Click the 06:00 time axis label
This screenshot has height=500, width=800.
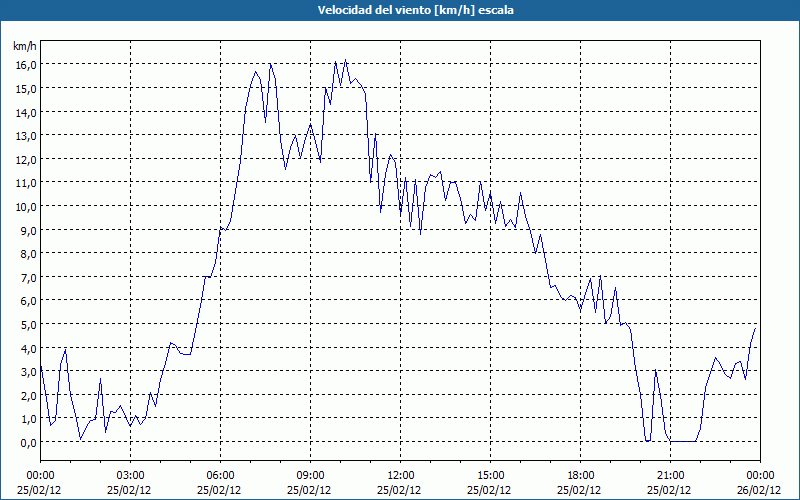point(220,476)
